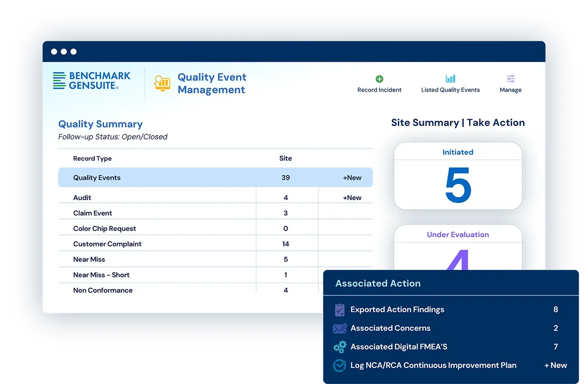Add a +New Audit record
The height and width of the screenshot is (384, 588).
[352, 198]
